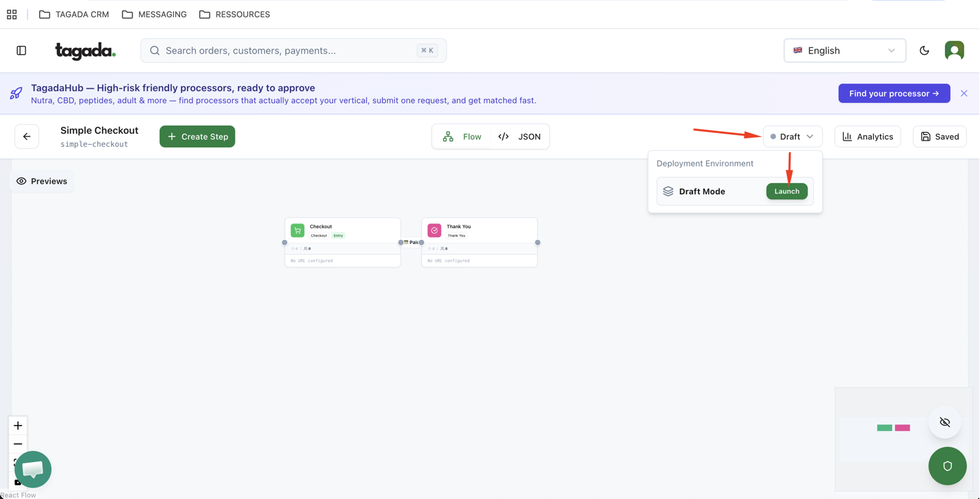The height and width of the screenshot is (499, 980).
Task: Collapse the Draft environment dropdown
Action: pos(792,136)
